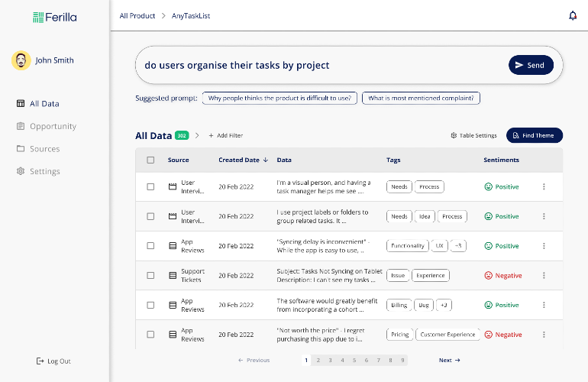Expand the +3 tags in the Billing row

(x=444, y=305)
